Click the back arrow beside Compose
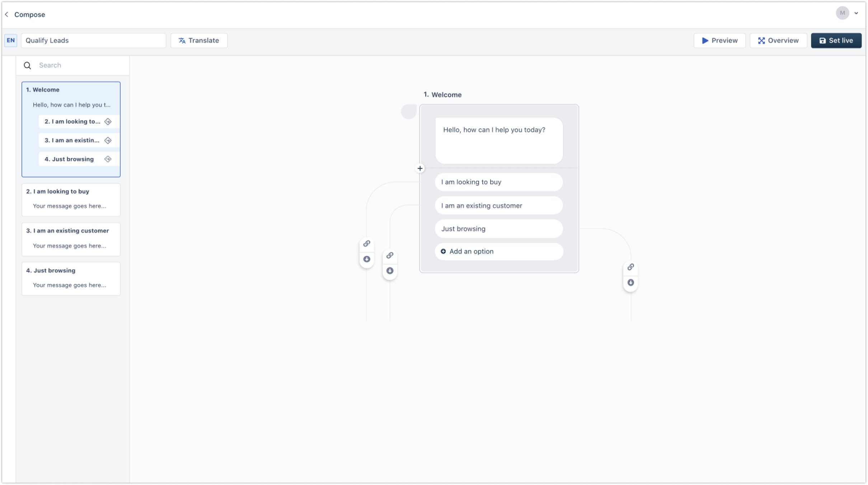The image size is (868, 485). [x=6, y=14]
